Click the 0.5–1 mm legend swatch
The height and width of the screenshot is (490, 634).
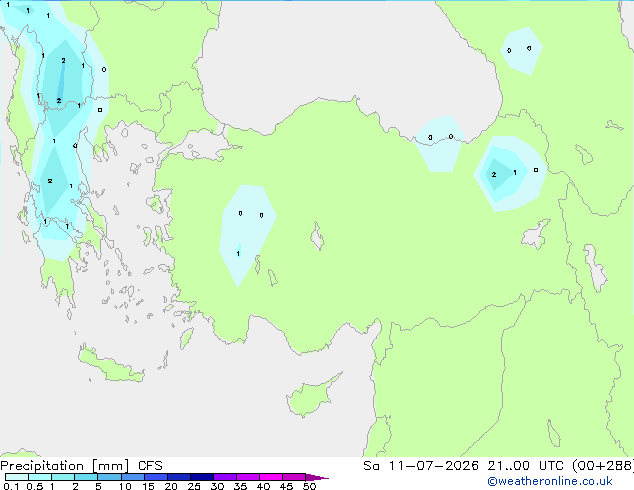[40, 477]
